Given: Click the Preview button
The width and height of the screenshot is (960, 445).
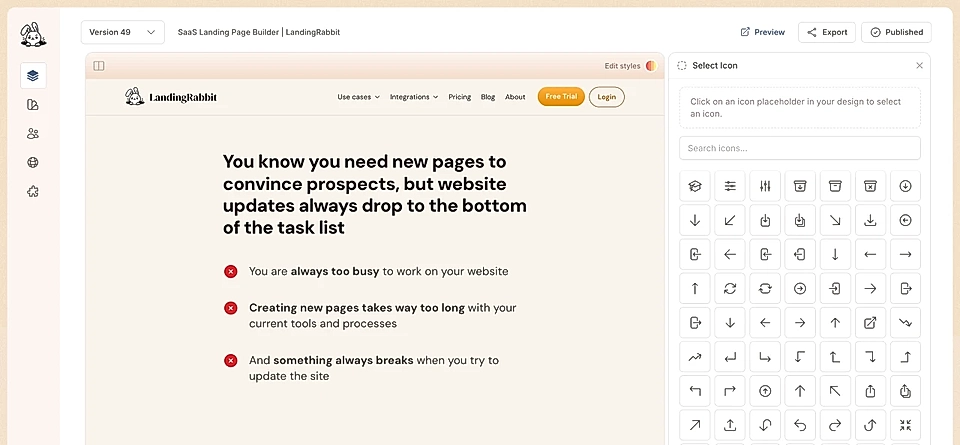Looking at the screenshot, I should tap(763, 32).
